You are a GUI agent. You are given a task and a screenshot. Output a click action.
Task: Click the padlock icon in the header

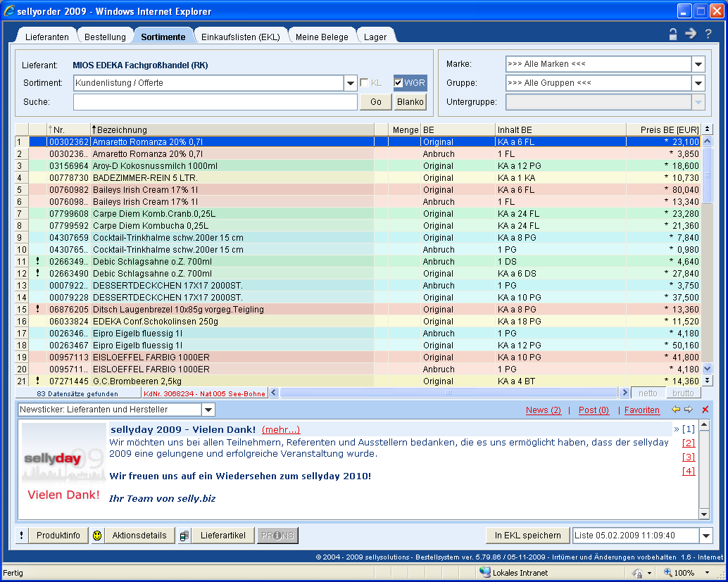pyautogui.click(x=673, y=34)
